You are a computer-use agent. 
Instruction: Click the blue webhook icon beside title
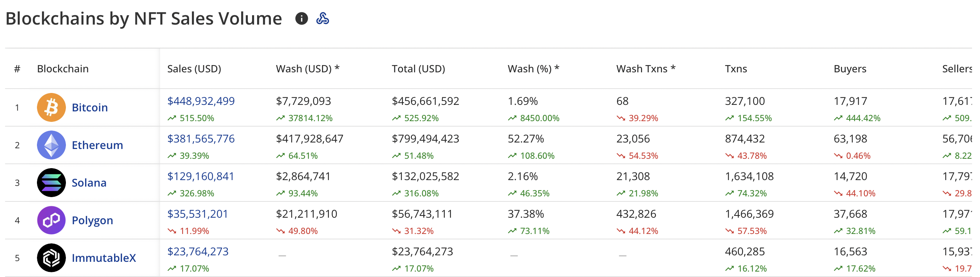323,18
